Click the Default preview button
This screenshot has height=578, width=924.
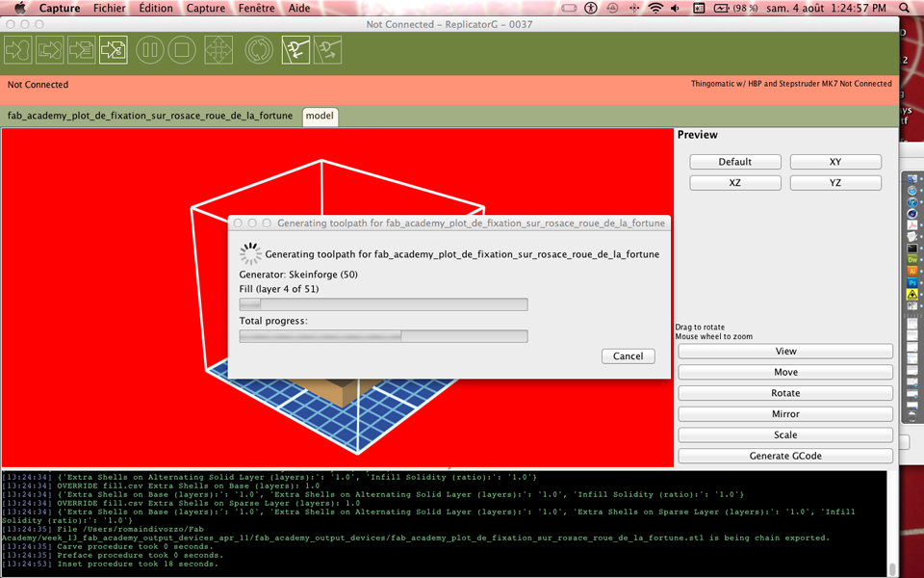734,162
